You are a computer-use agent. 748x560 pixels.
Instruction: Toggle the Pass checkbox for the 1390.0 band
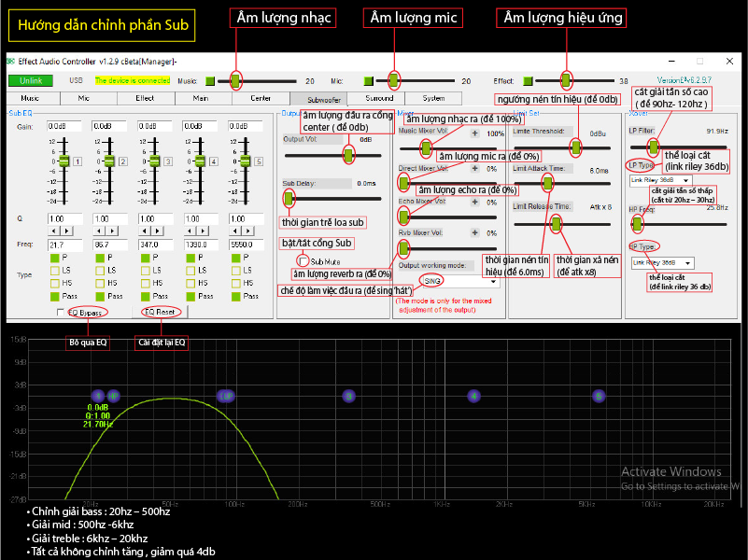pyautogui.click(x=191, y=297)
